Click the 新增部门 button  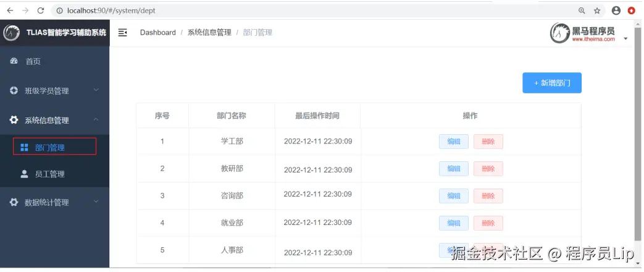[x=551, y=83]
